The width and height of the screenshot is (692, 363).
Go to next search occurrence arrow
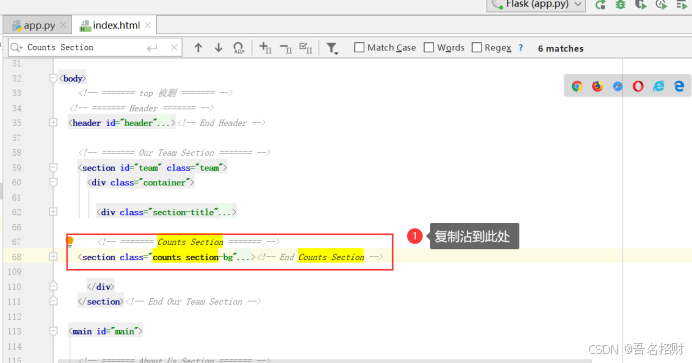pyautogui.click(x=218, y=48)
